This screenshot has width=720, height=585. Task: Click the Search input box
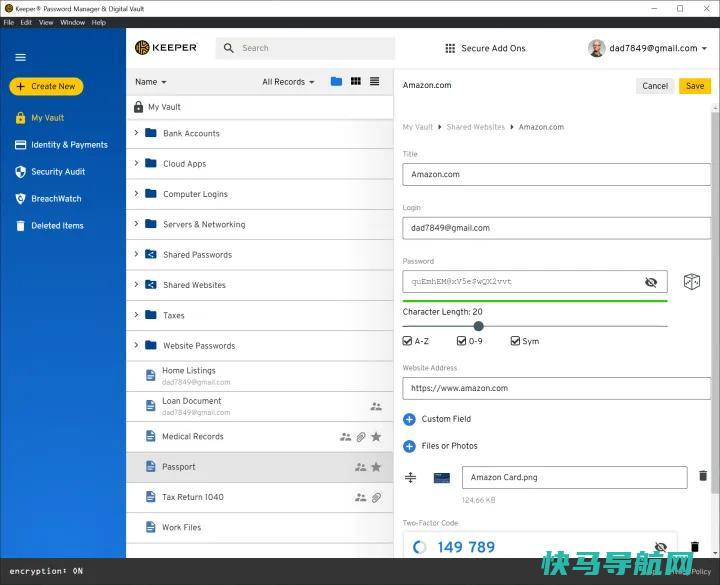point(305,48)
